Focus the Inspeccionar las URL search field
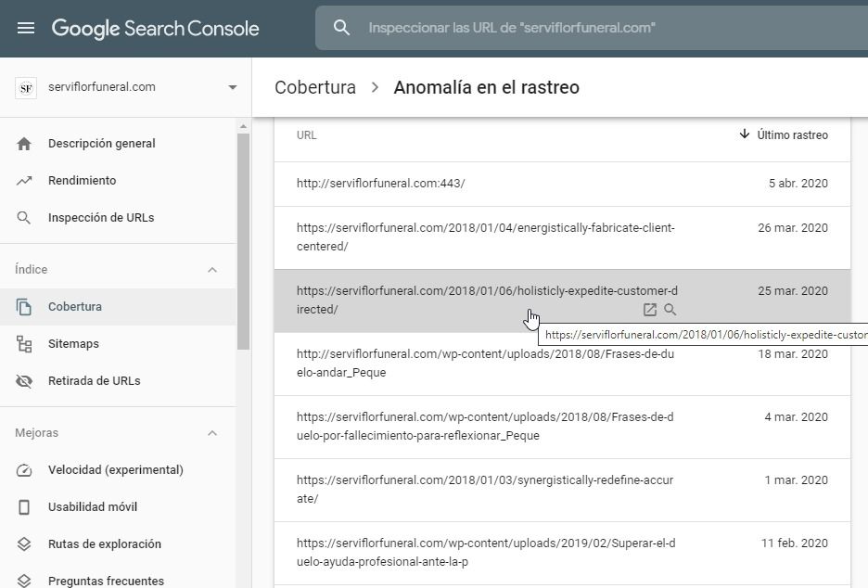The image size is (868, 588). (592, 28)
